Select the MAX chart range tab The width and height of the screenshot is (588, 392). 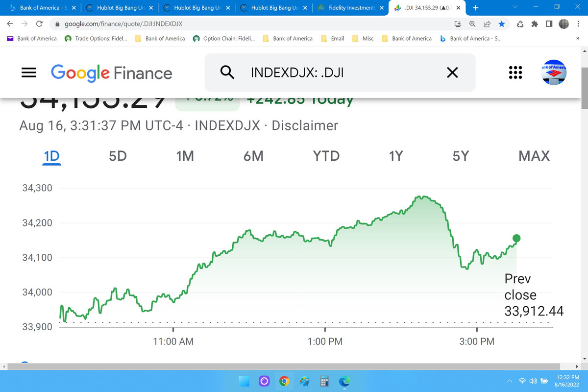(x=534, y=156)
